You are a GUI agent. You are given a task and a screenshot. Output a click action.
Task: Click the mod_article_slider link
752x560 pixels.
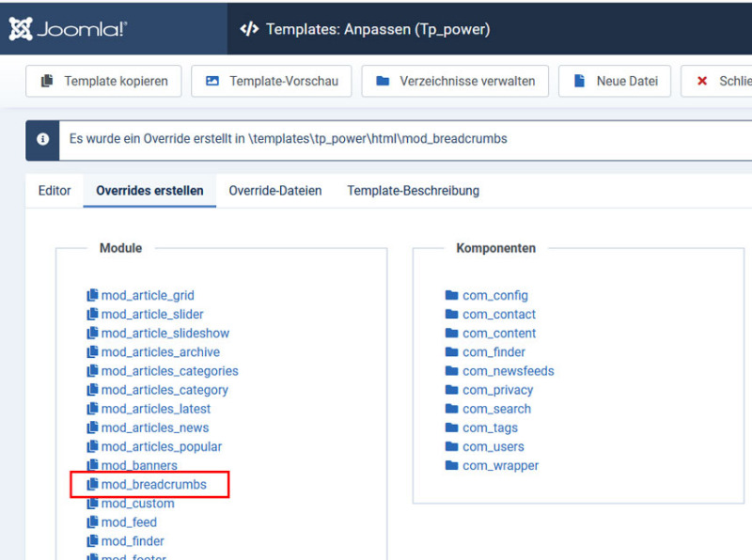(152, 314)
